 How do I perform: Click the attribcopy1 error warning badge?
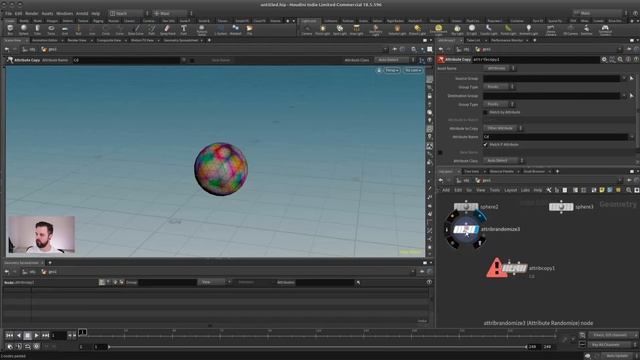click(x=496, y=268)
